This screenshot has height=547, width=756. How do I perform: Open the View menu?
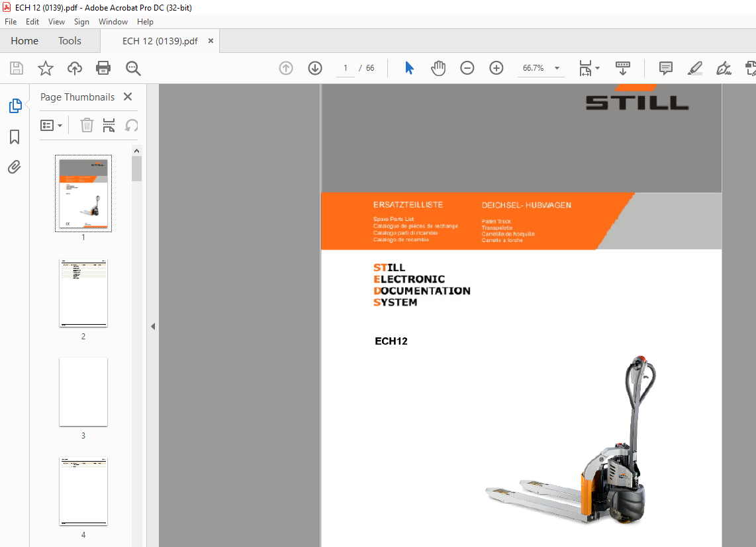(x=56, y=22)
